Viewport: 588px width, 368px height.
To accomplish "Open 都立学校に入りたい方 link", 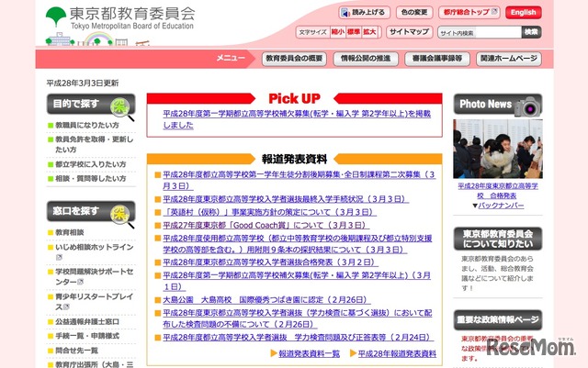I will coord(91,164).
